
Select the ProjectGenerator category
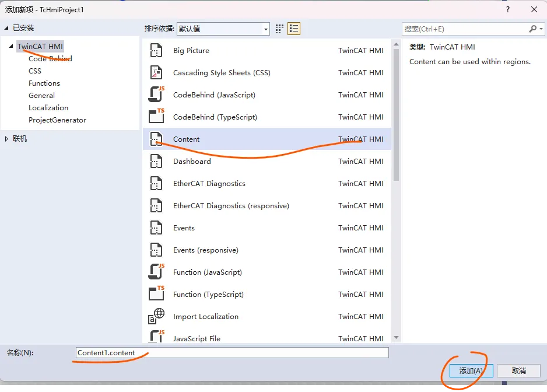coord(58,120)
